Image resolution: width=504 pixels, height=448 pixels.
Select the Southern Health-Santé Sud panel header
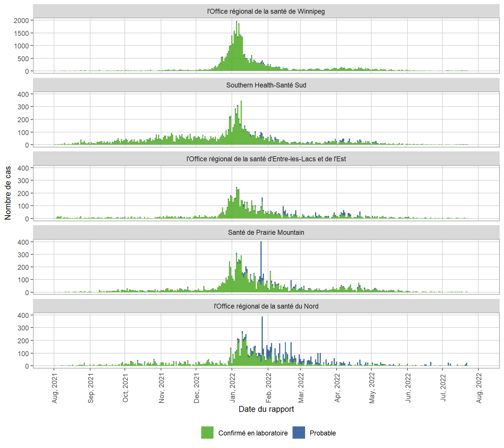point(266,85)
